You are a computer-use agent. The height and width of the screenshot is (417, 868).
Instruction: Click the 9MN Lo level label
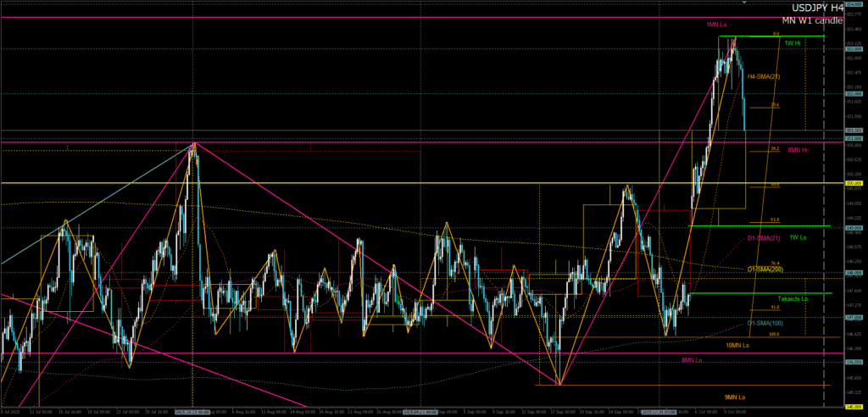pyautogui.click(x=734, y=397)
